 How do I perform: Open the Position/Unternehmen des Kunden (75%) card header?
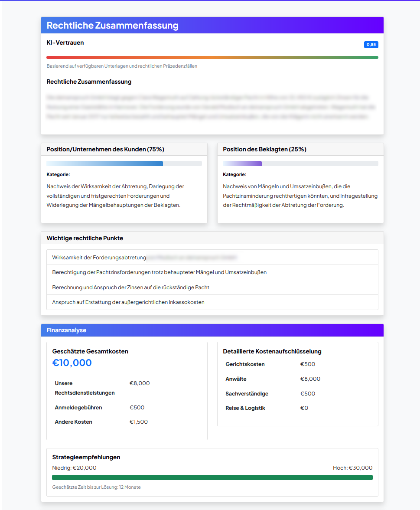pos(124,149)
